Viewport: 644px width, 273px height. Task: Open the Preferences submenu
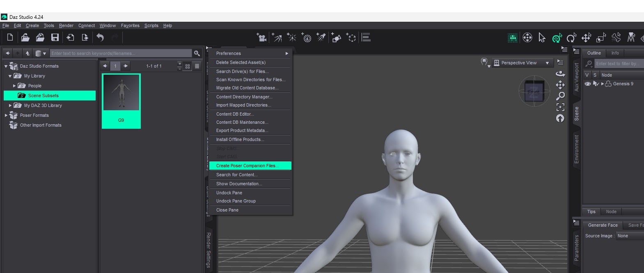pos(250,53)
